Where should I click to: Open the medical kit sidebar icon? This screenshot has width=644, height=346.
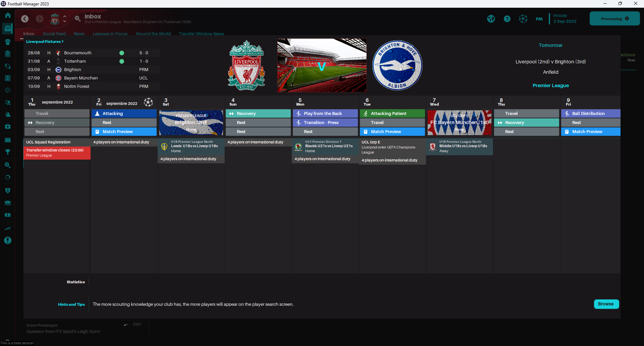point(8,126)
